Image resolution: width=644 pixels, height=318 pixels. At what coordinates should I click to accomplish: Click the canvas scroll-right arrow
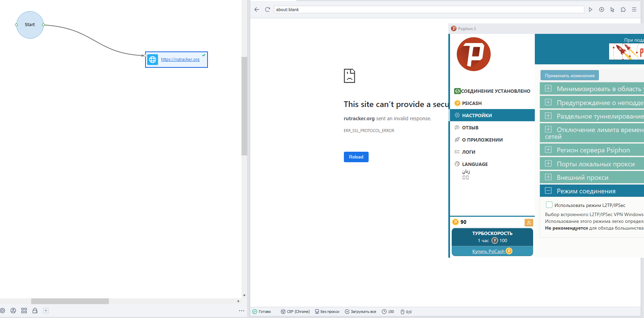click(x=238, y=301)
